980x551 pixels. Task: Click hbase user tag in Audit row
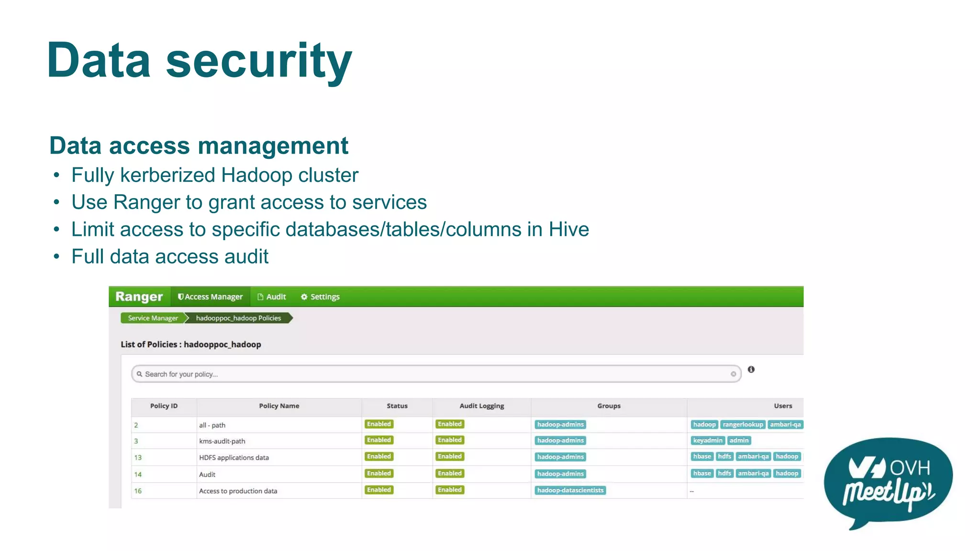[702, 474]
